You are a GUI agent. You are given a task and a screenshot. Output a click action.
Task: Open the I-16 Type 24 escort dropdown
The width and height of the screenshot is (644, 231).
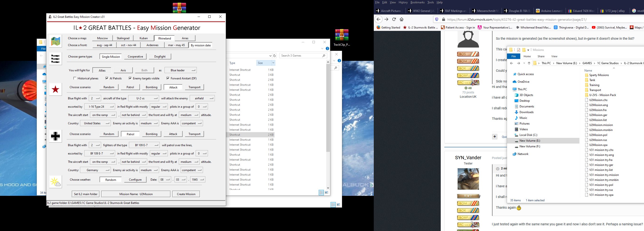point(99,107)
